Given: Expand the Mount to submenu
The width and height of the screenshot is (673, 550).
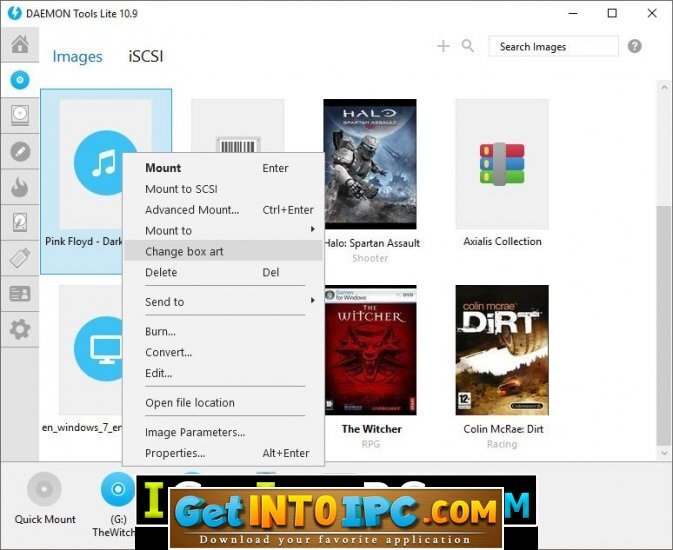Looking at the screenshot, I should (223, 231).
